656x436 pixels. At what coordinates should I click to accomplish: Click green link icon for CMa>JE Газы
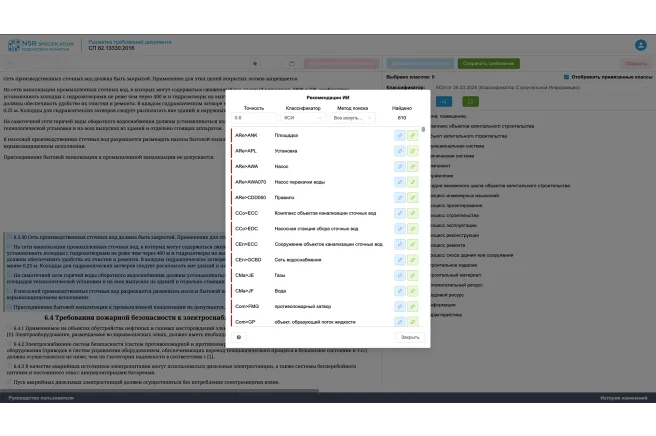pos(412,274)
